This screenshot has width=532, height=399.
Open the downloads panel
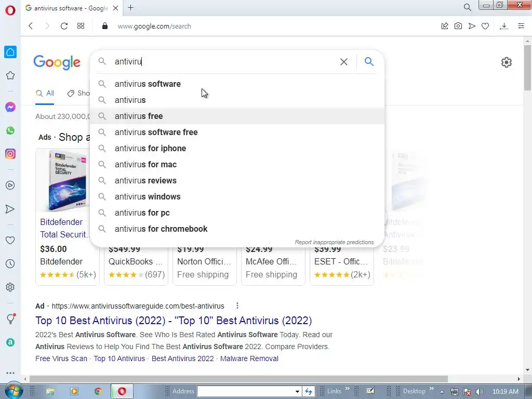[504, 26]
